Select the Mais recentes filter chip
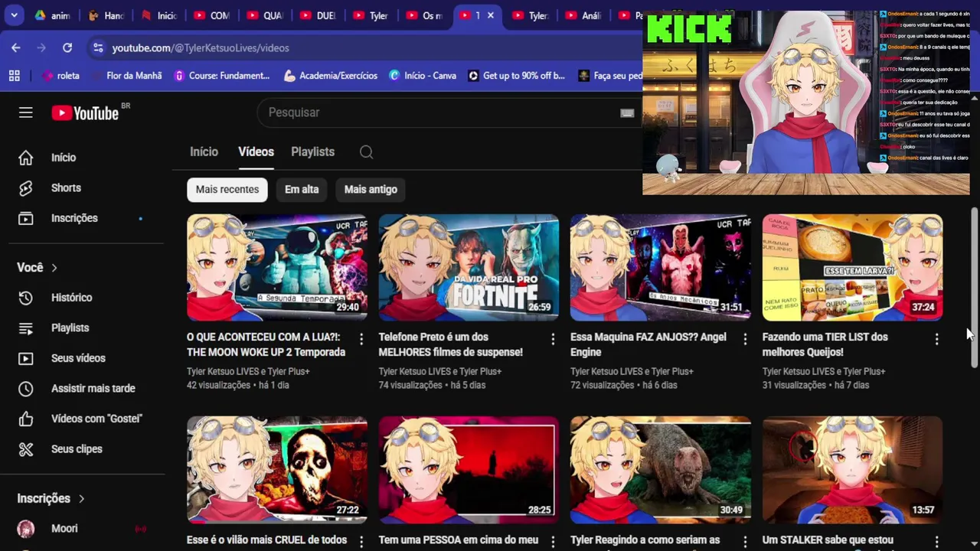 (x=227, y=190)
